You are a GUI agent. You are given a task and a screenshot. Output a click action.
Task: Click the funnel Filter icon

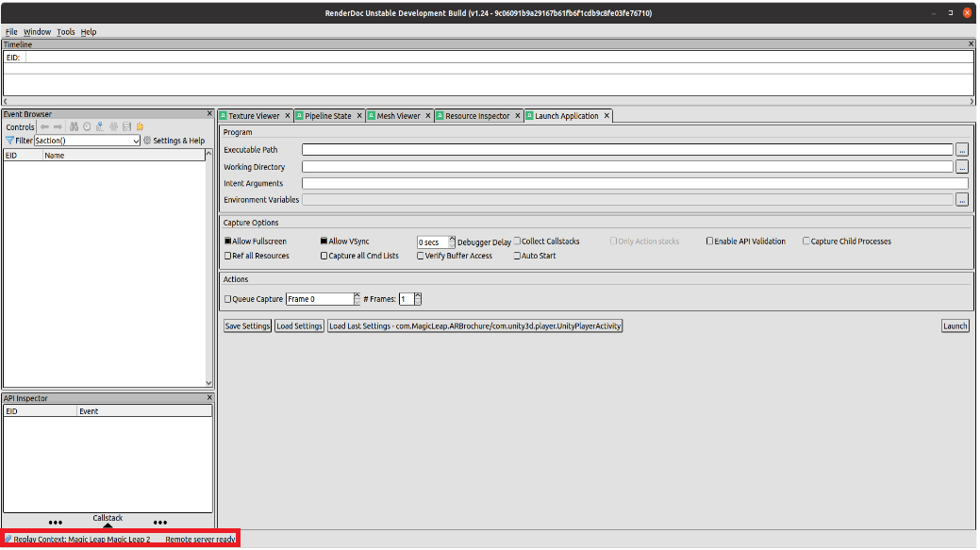[x=9, y=141]
